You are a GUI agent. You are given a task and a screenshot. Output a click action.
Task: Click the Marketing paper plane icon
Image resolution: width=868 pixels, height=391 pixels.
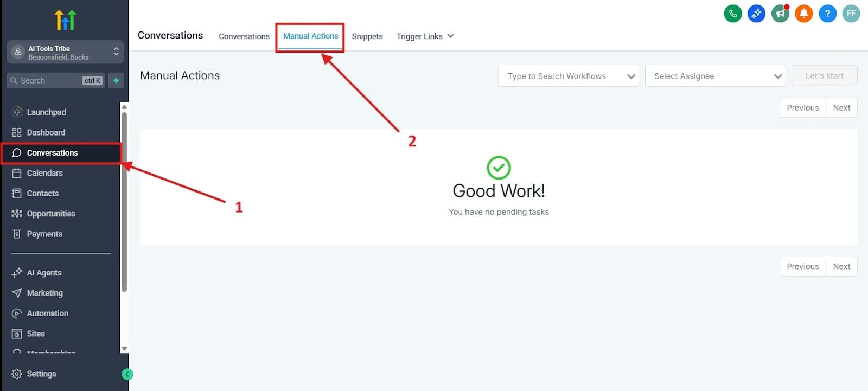tap(17, 293)
